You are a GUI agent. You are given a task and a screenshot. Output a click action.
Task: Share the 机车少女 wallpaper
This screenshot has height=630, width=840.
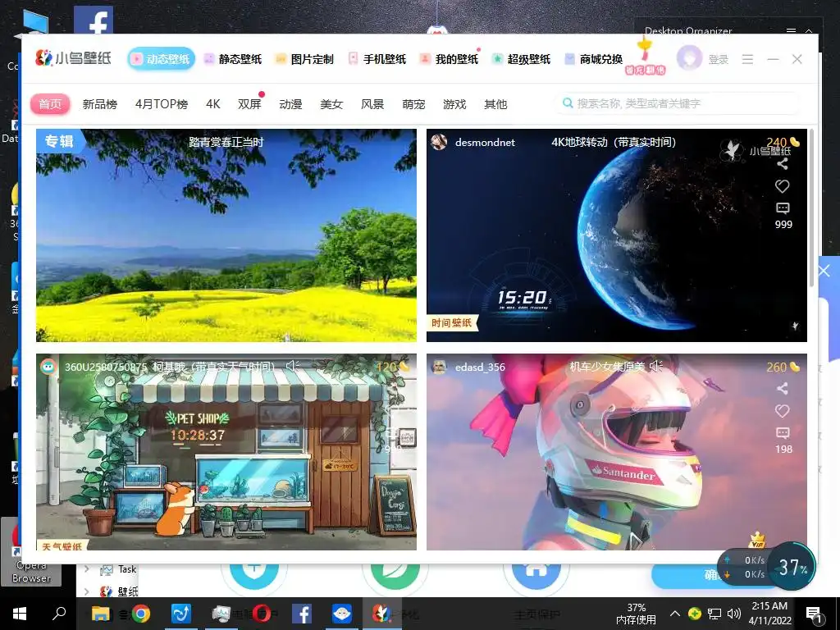pos(783,388)
